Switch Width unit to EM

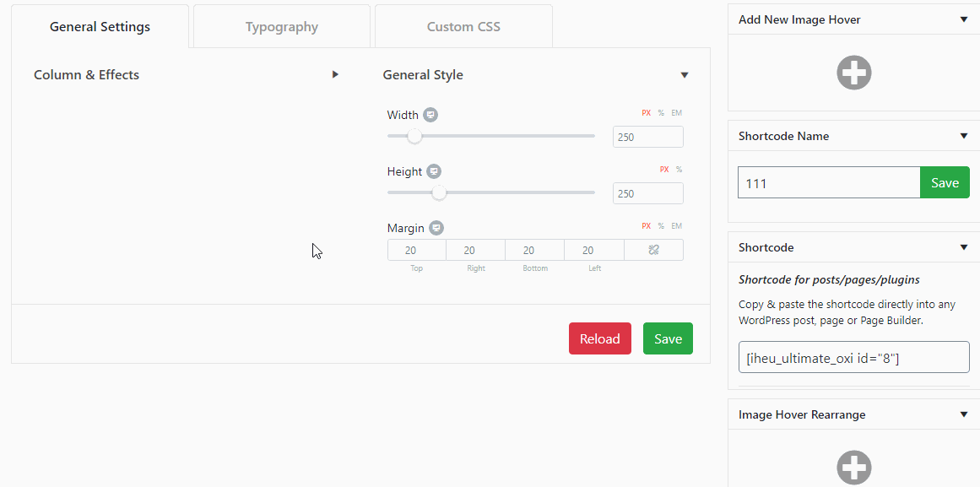tap(676, 113)
